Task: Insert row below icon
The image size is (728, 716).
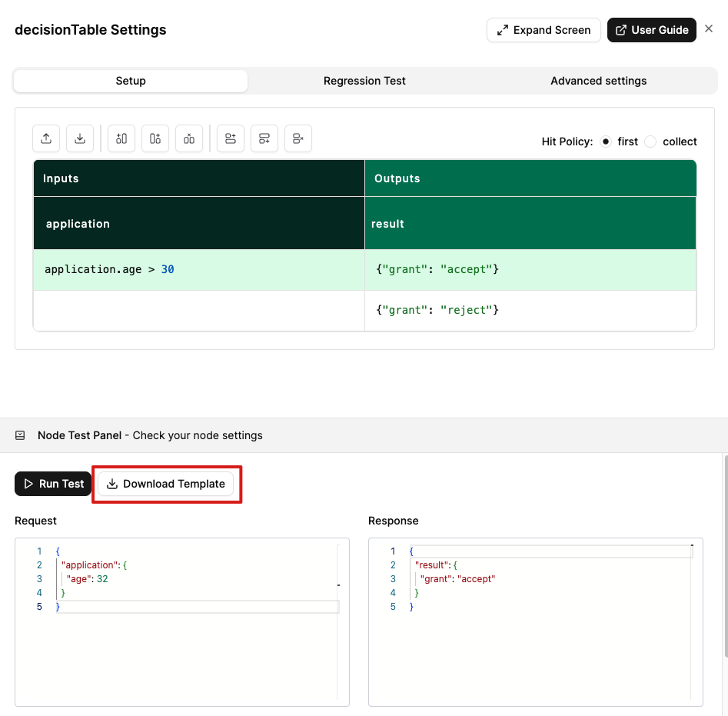Action: (264, 138)
